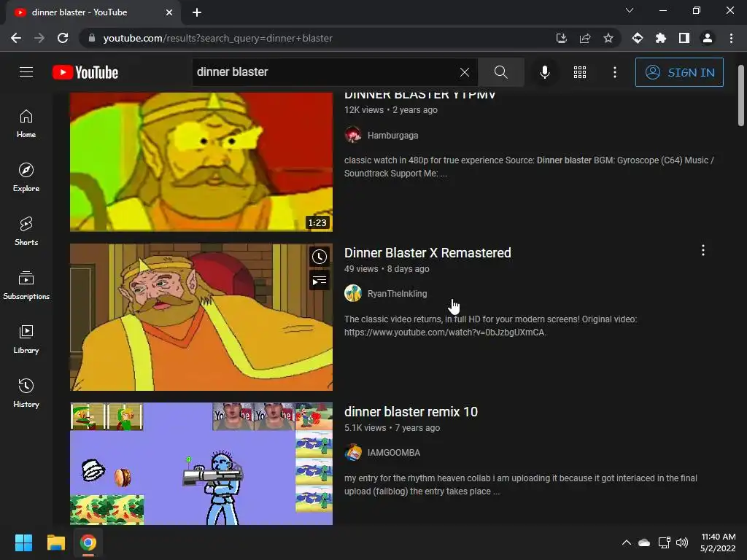747x560 pixels.
Task: Play the Dinner Blaster YTPMV thumbnail
Action: 201,162
